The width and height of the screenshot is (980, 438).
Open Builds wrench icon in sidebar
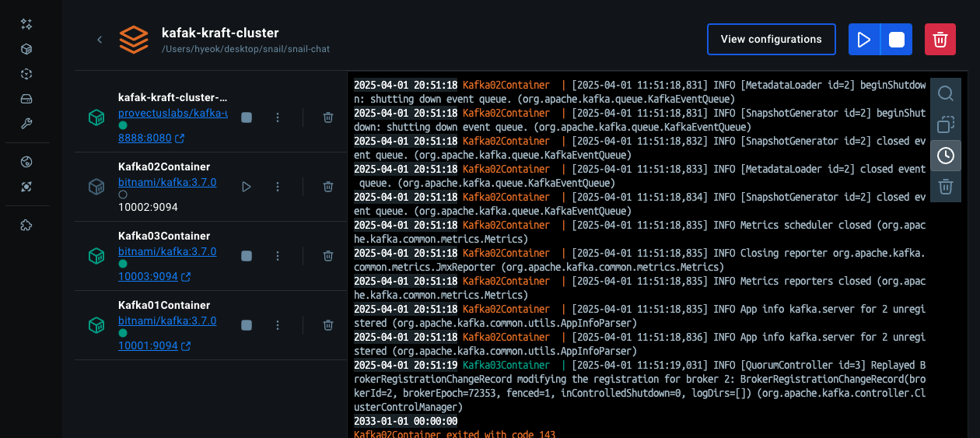(x=26, y=124)
